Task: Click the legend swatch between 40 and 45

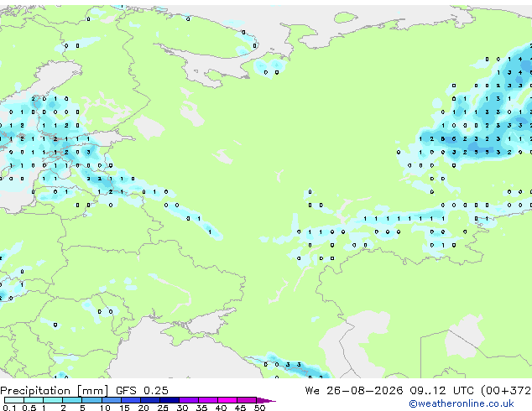Action: [227, 400]
